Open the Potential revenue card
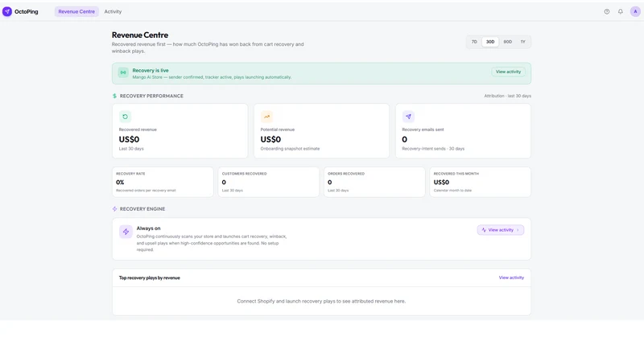Viewport: 644px width, 362px height. pos(321,131)
